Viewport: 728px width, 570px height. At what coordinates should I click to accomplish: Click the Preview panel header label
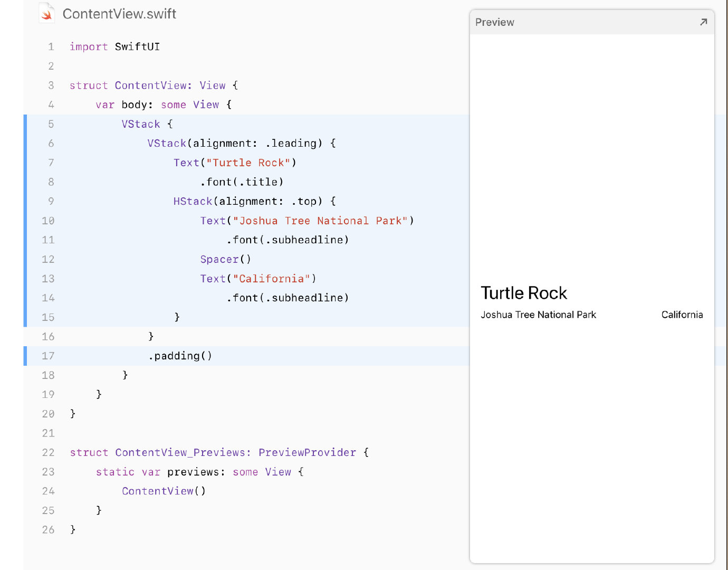494,22
